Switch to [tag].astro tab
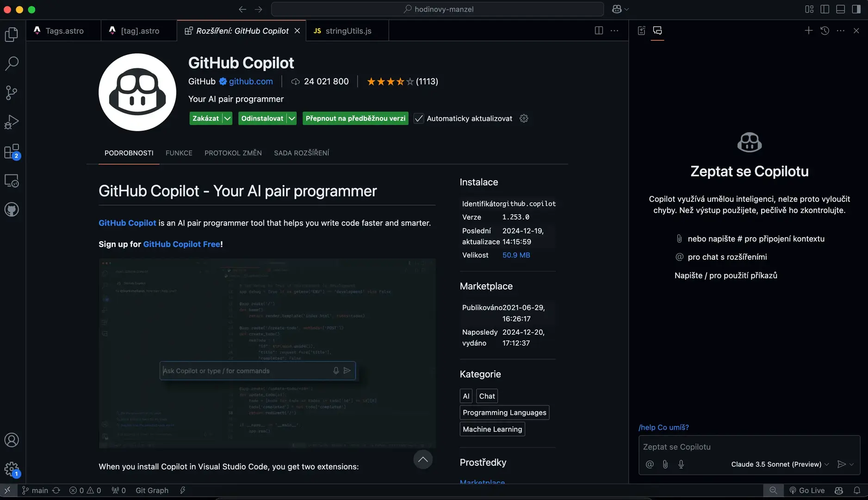Image resolution: width=868 pixels, height=500 pixels. click(139, 31)
